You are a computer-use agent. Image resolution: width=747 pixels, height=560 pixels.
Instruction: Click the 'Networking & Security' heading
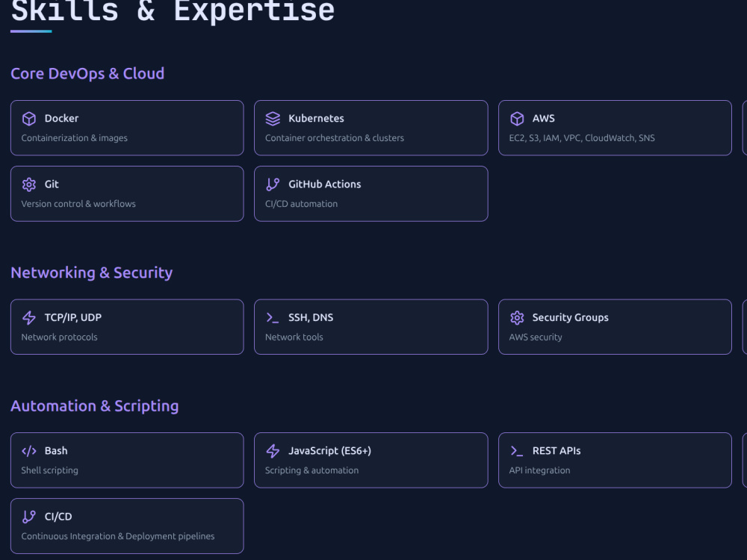(91, 273)
